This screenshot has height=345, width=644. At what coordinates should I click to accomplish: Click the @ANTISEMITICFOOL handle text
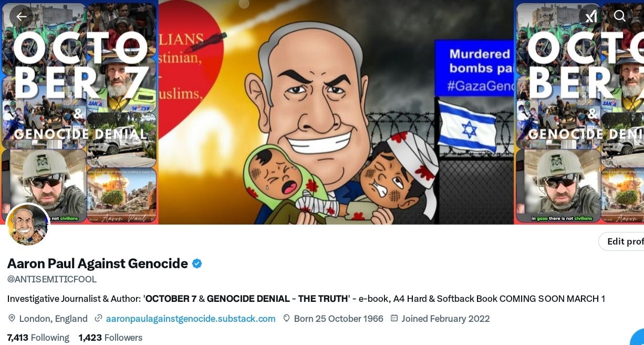(52, 279)
